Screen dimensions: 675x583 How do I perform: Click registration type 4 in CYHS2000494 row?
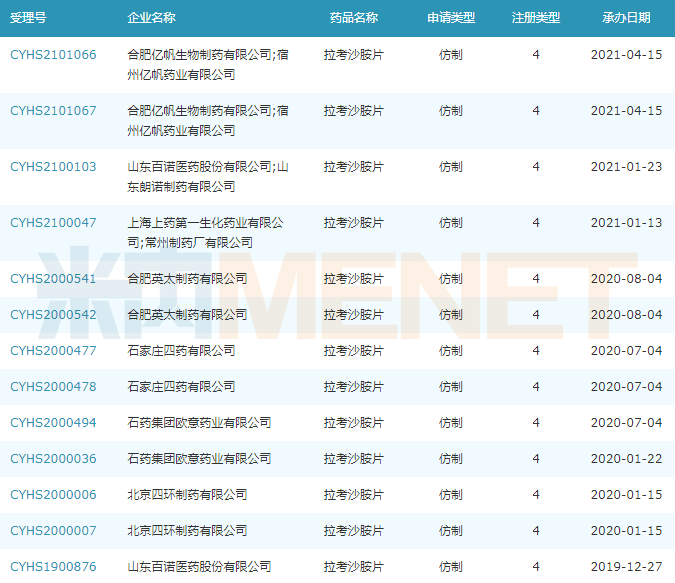[x=536, y=422]
